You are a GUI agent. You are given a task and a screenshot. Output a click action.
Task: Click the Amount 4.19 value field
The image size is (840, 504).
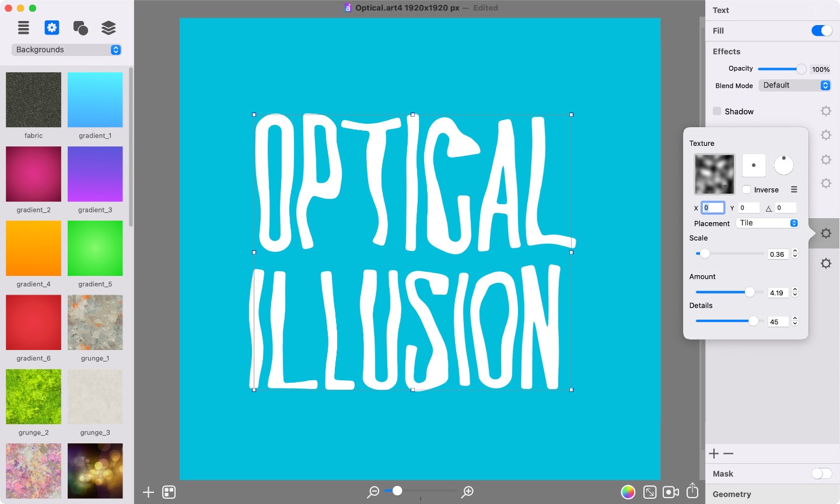pyautogui.click(x=778, y=293)
